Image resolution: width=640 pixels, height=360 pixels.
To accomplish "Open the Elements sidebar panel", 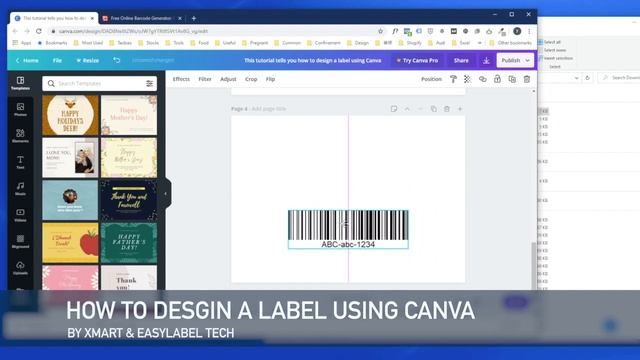I will point(20,136).
